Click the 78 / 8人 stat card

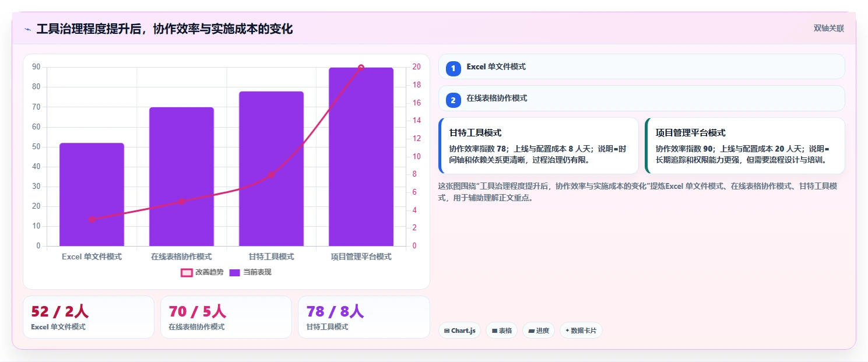click(x=364, y=317)
